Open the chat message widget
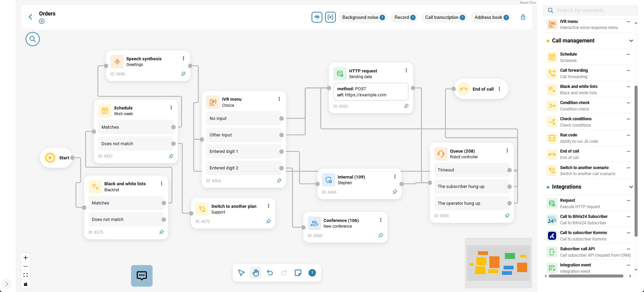644x292 pixels. tap(141, 275)
